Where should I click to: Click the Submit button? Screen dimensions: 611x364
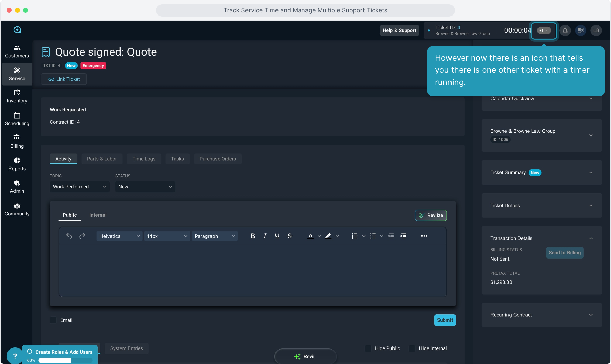[x=445, y=320]
